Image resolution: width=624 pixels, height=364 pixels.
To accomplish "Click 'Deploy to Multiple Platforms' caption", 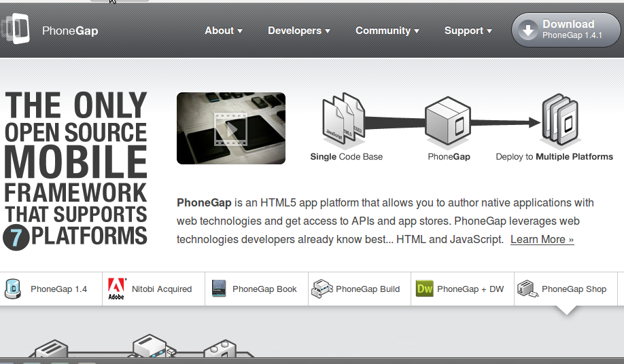I will 555,157.
